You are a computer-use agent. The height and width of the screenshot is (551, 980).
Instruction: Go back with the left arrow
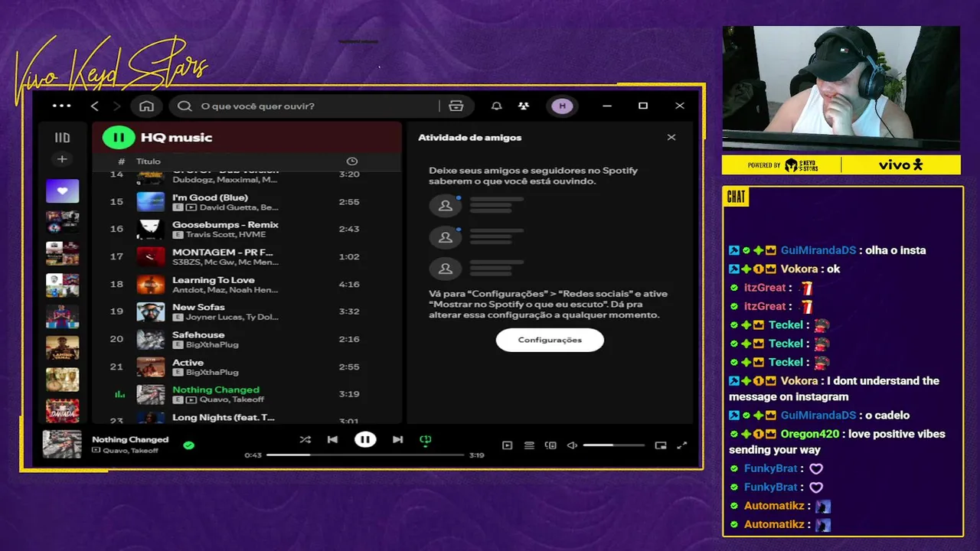[95, 106]
